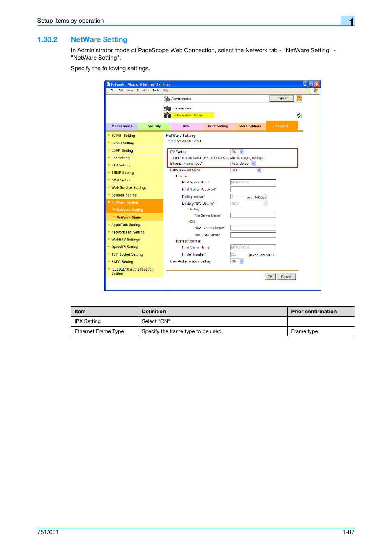
Task: Select the Network tab
Action: click(282, 126)
